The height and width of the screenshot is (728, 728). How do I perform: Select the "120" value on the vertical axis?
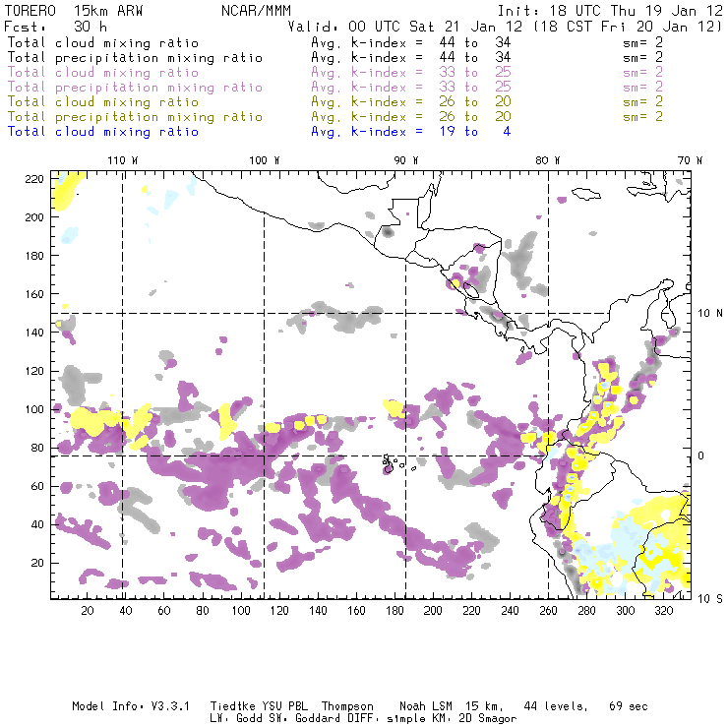34,371
